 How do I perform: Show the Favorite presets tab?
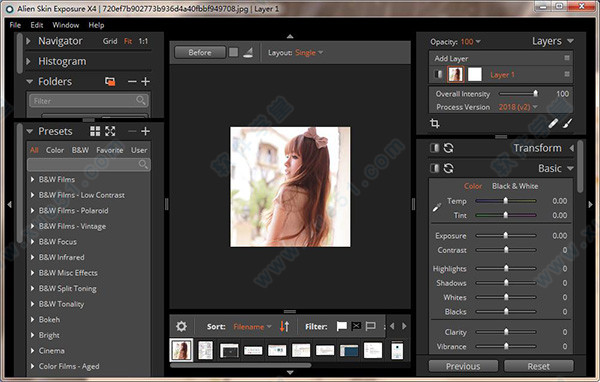click(110, 150)
